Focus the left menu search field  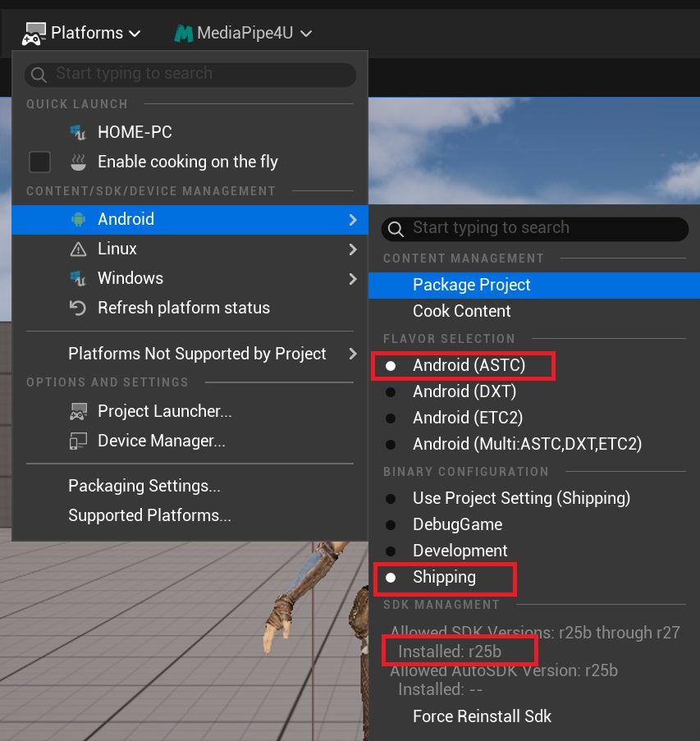click(x=190, y=74)
